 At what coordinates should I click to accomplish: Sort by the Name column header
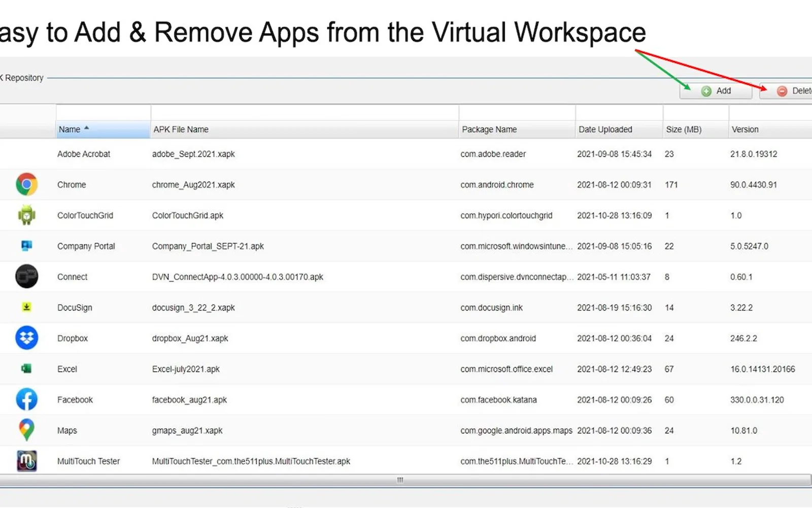pyautogui.click(x=103, y=130)
